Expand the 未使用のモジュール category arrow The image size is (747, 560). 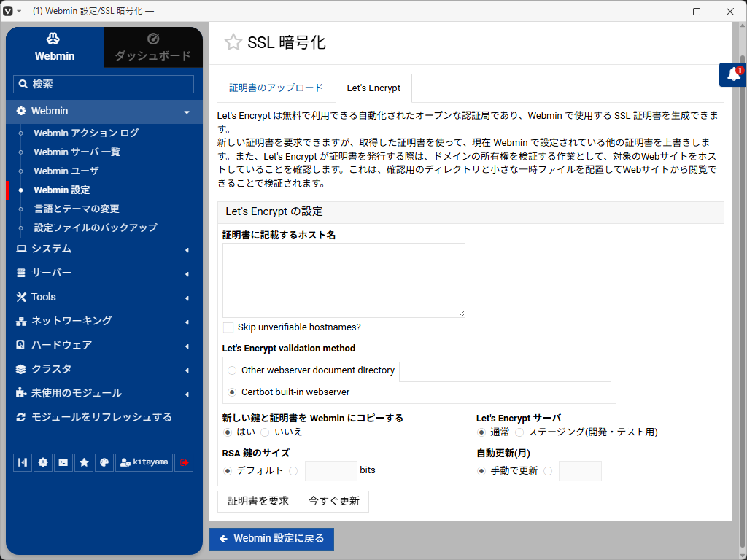pos(187,394)
